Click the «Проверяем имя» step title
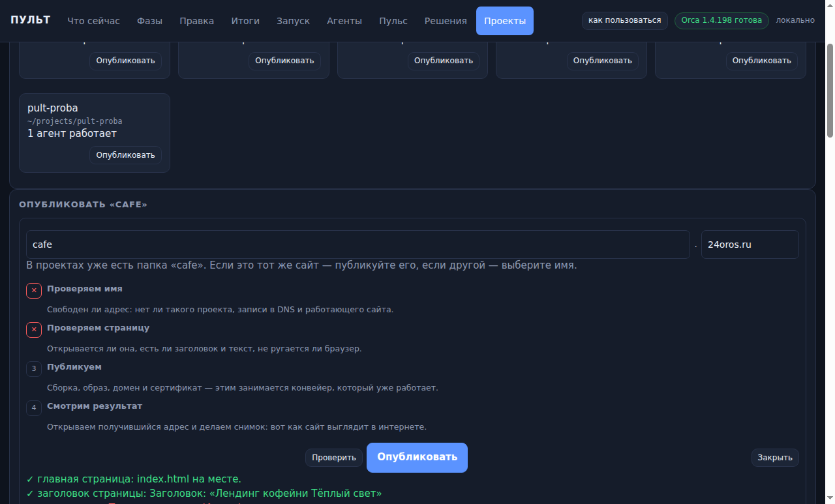This screenshot has height=504, width=835. (x=85, y=288)
